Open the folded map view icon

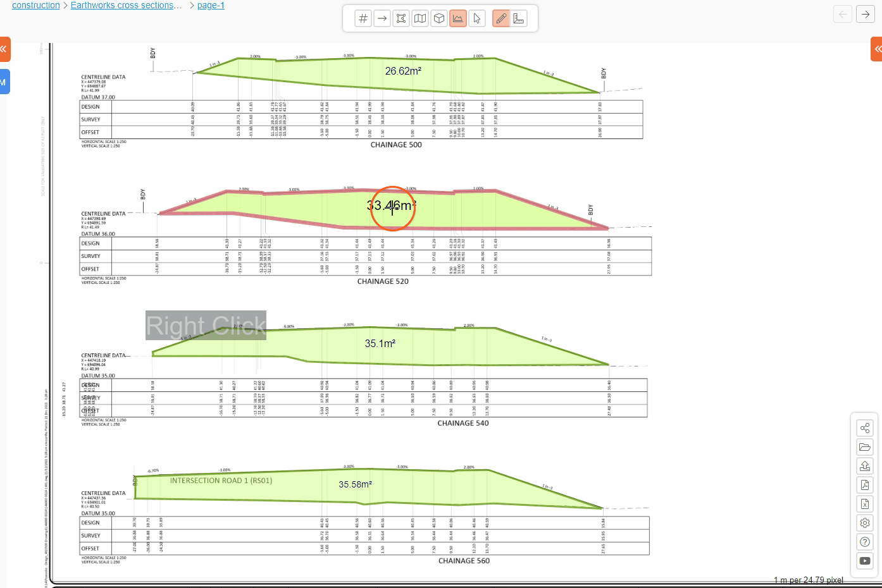pos(420,18)
